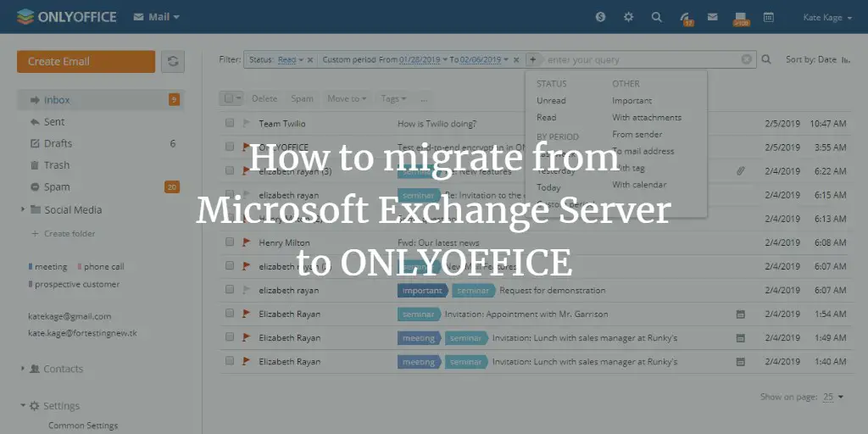Image resolution: width=868 pixels, height=434 pixels.
Task: Choose Important in filter menu
Action: (x=632, y=101)
